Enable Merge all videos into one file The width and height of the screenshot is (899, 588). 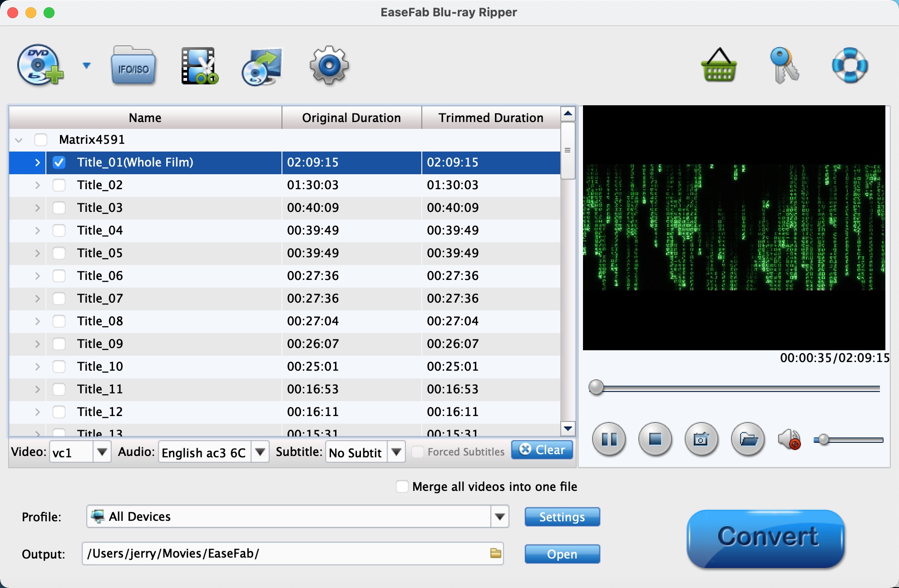[402, 486]
